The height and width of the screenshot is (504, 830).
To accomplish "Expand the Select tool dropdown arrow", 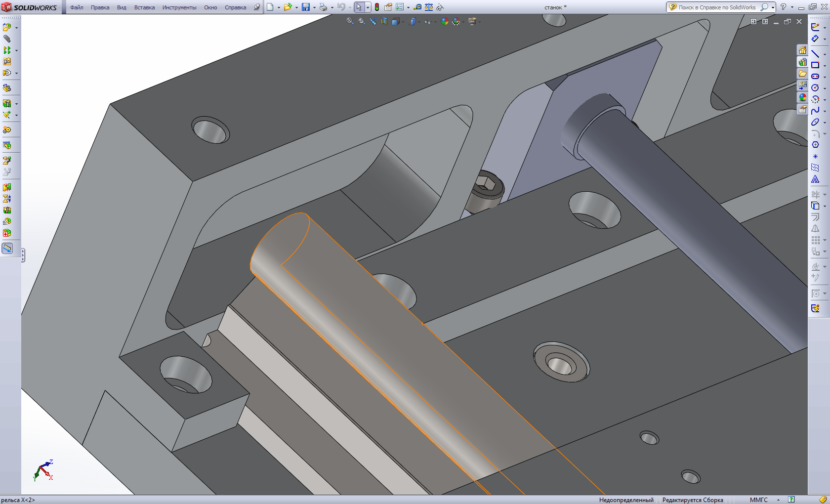I will coord(368,8).
